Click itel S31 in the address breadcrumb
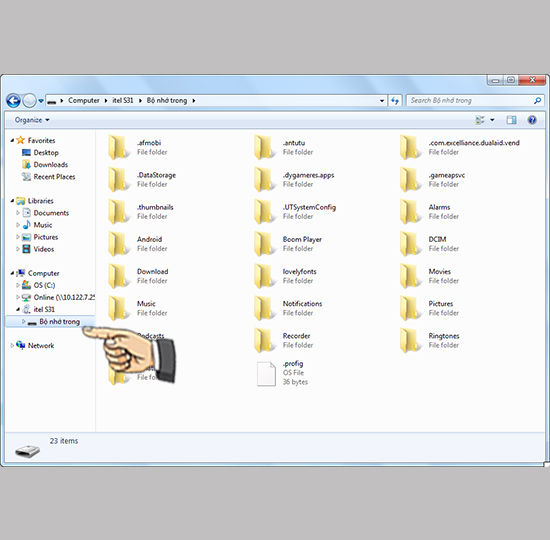 (x=122, y=101)
